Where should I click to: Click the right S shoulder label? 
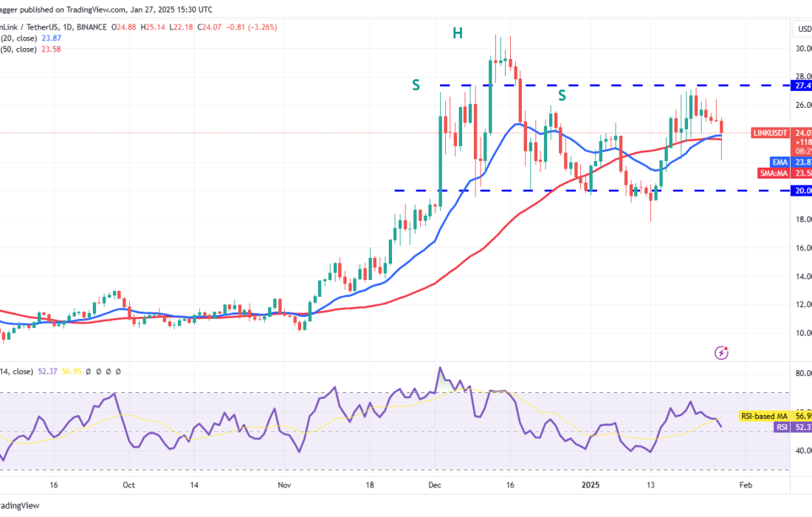pyautogui.click(x=562, y=95)
